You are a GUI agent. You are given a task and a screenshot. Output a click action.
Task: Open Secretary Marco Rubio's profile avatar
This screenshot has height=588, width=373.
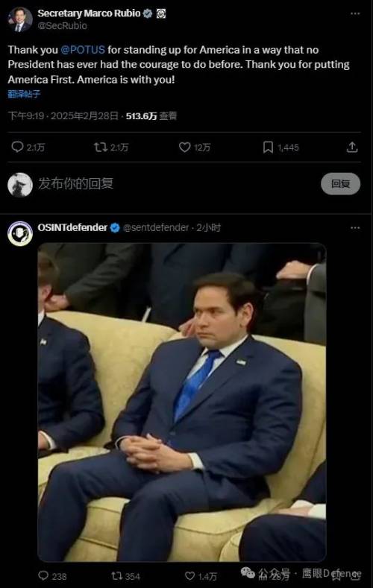point(20,19)
